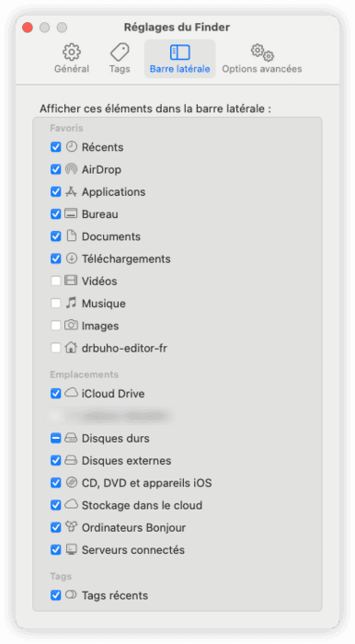
Task: Click the CD, DVD disc icon
Action: [x=72, y=482]
